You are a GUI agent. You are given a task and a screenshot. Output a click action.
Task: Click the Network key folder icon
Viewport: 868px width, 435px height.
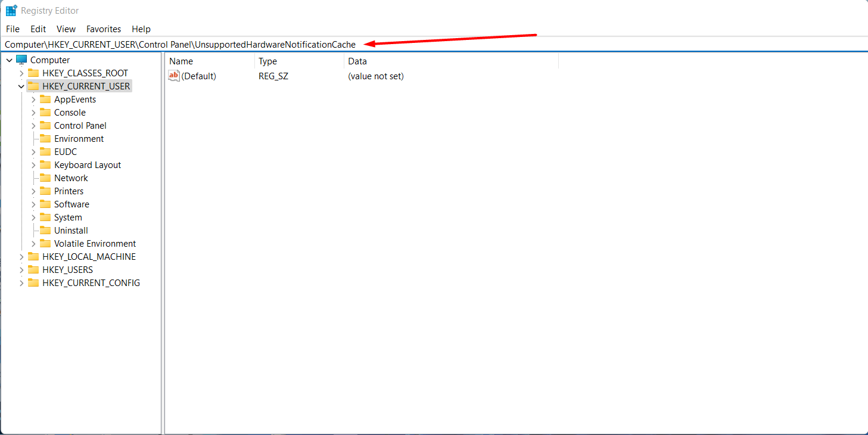45,178
